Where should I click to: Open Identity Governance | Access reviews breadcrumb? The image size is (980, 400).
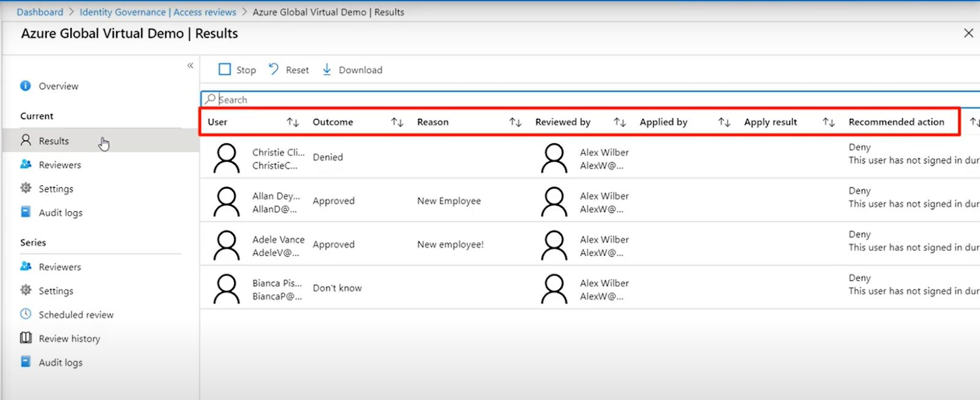click(157, 12)
